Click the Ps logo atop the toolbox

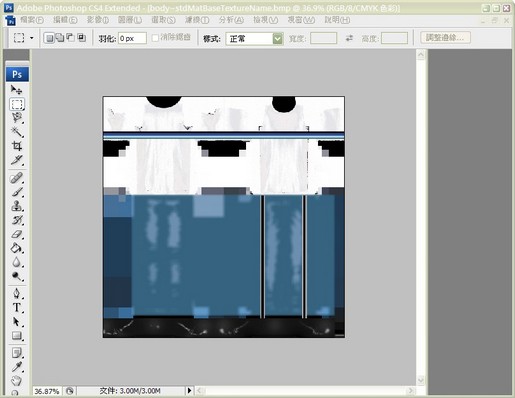[x=17, y=74]
